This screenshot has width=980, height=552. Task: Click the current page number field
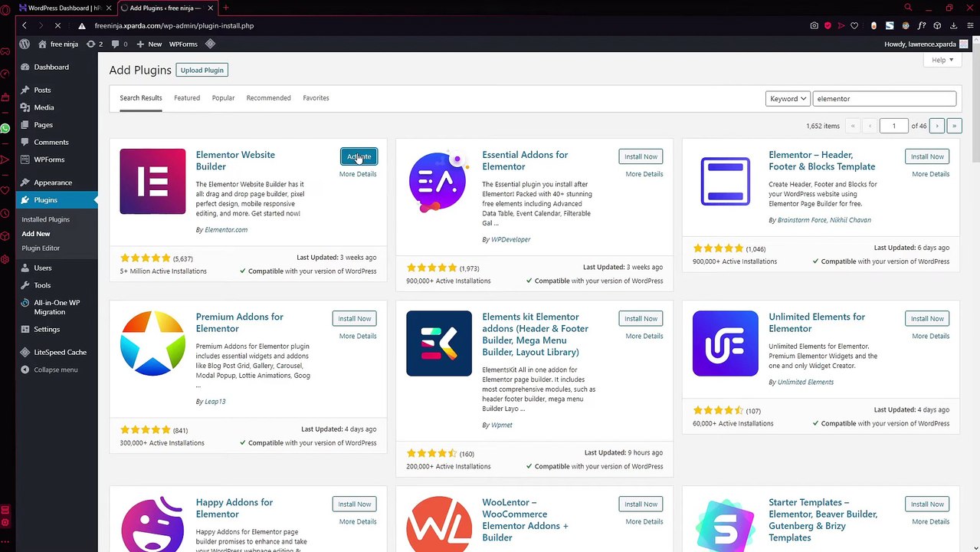pos(893,126)
